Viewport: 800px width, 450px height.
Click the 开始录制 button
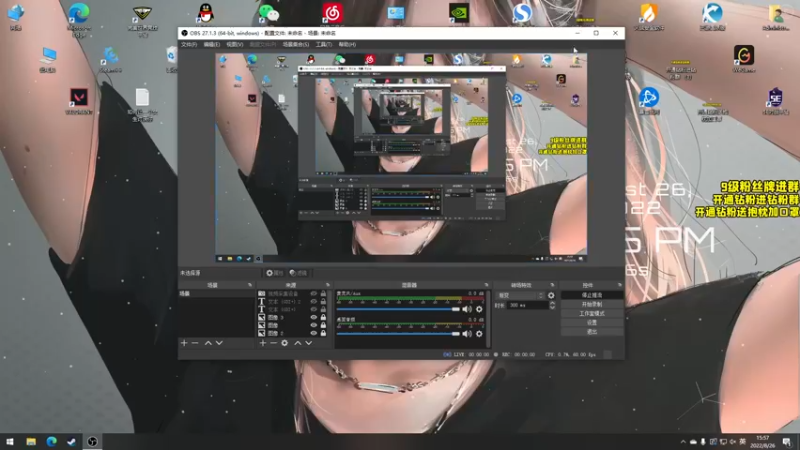[592, 304]
